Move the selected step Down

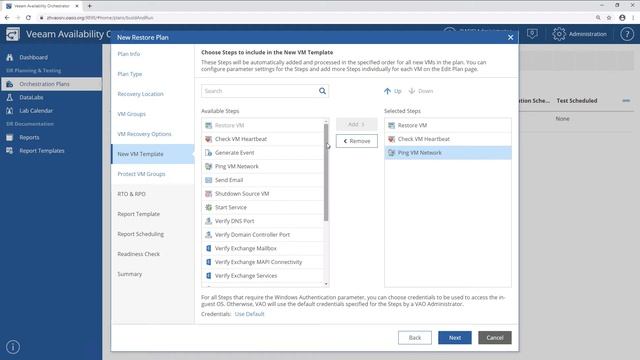(421, 91)
